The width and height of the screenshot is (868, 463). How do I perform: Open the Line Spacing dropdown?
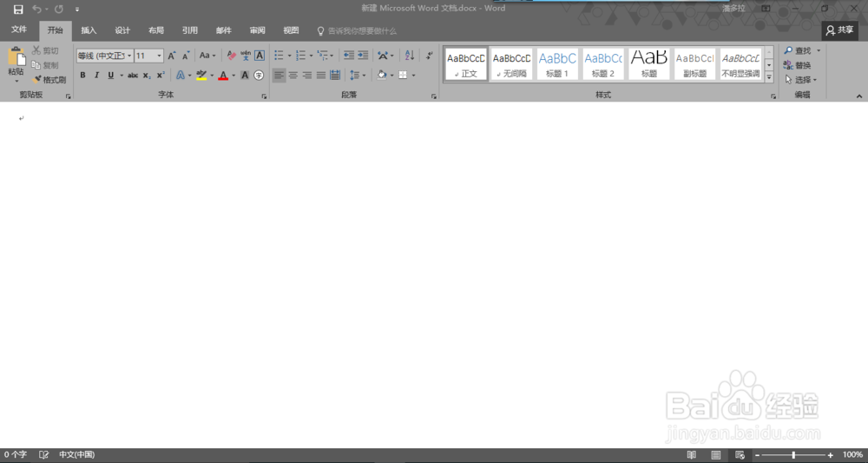click(x=357, y=75)
